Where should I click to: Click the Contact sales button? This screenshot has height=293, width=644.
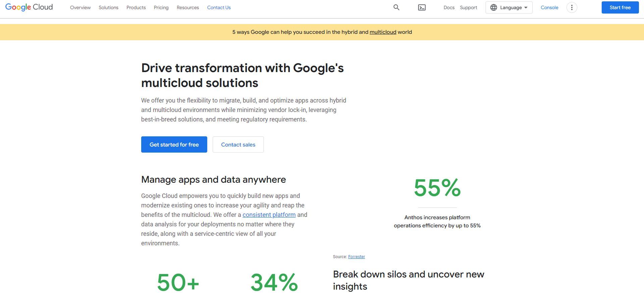pos(238,144)
